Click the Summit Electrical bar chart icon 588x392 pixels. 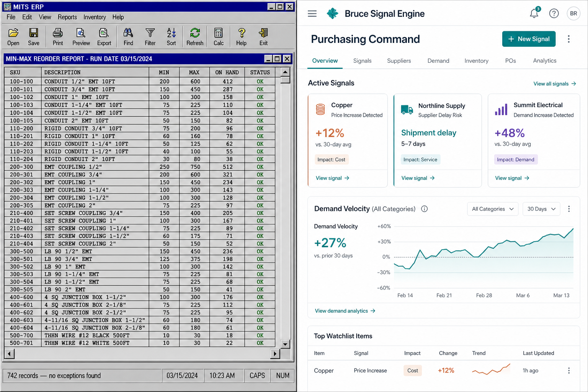[x=501, y=109]
